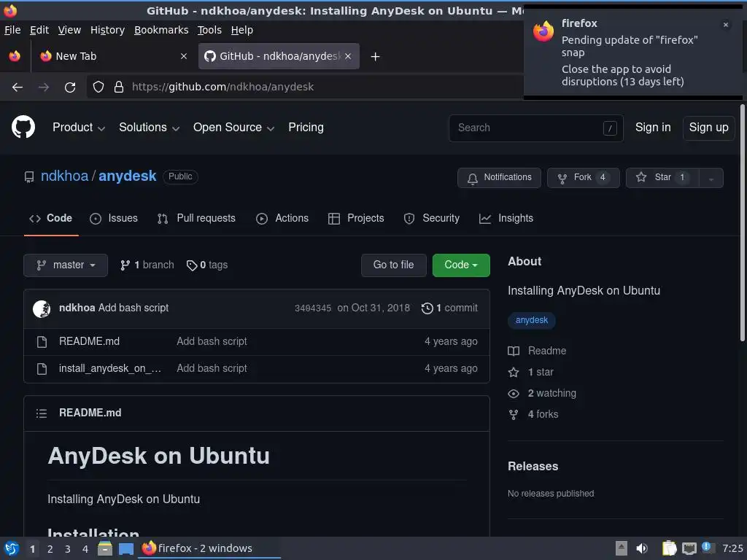Viewport: 747px width, 560px height.
Task: Open the Security repository tab
Action: [x=432, y=218]
